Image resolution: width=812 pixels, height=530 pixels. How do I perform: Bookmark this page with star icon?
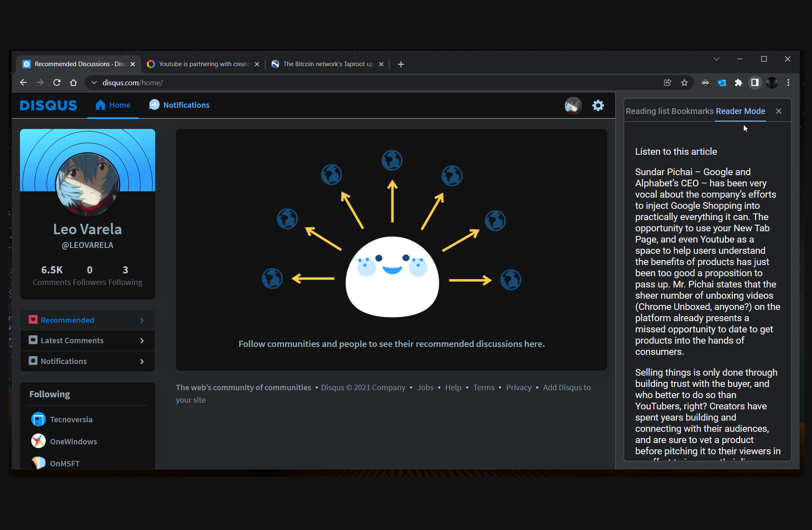[x=684, y=83]
